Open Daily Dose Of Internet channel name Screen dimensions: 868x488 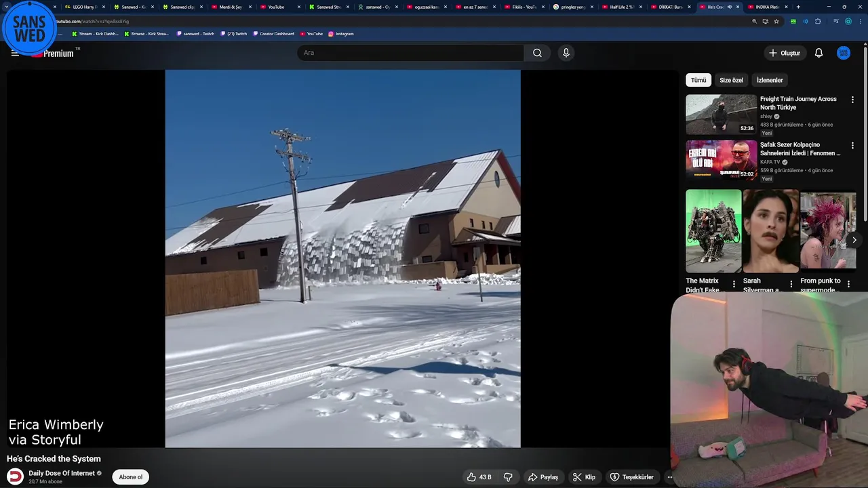pos(62,473)
